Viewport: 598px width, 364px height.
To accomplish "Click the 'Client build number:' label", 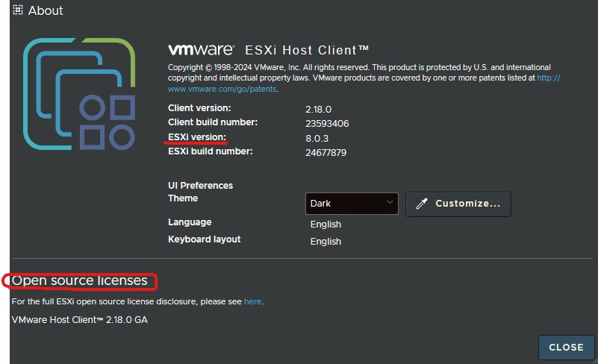I will point(213,122).
